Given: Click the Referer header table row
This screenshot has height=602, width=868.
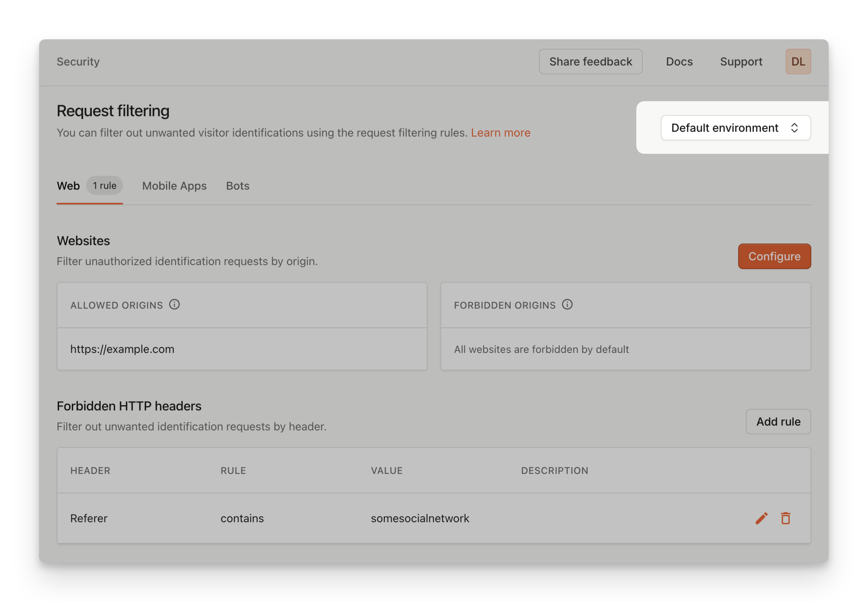Looking at the screenshot, I should (x=399, y=518).
